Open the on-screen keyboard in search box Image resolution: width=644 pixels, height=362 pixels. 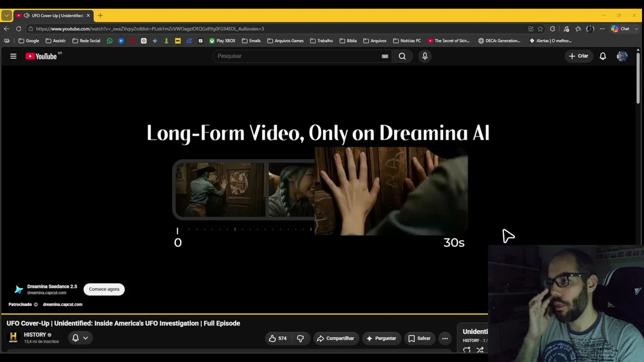tap(385, 56)
